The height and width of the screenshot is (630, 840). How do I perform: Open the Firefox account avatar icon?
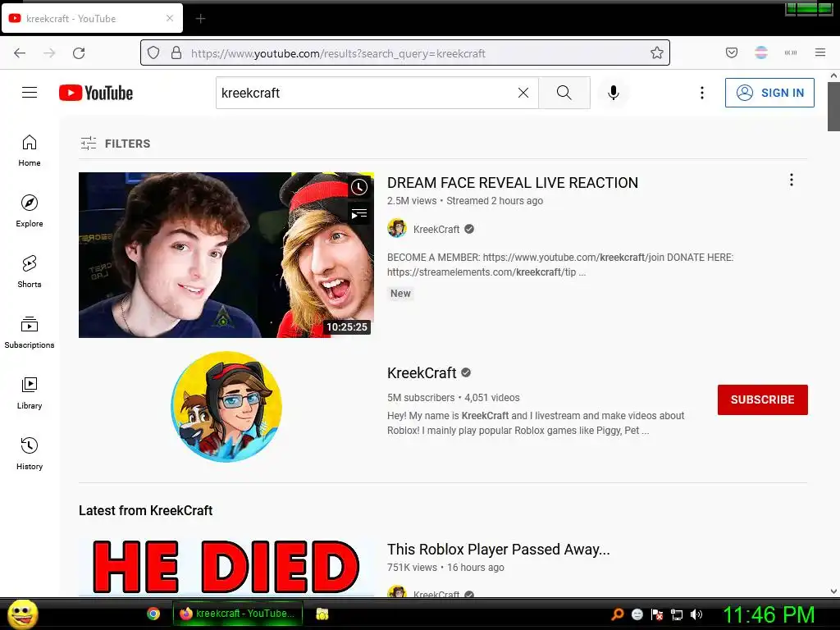(x=761, y=52)
